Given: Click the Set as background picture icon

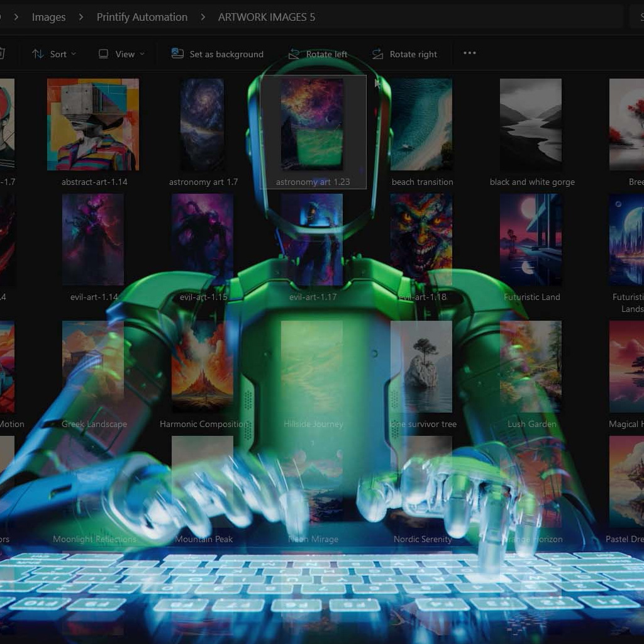Looking at the screenshot, I should (178, 54).
